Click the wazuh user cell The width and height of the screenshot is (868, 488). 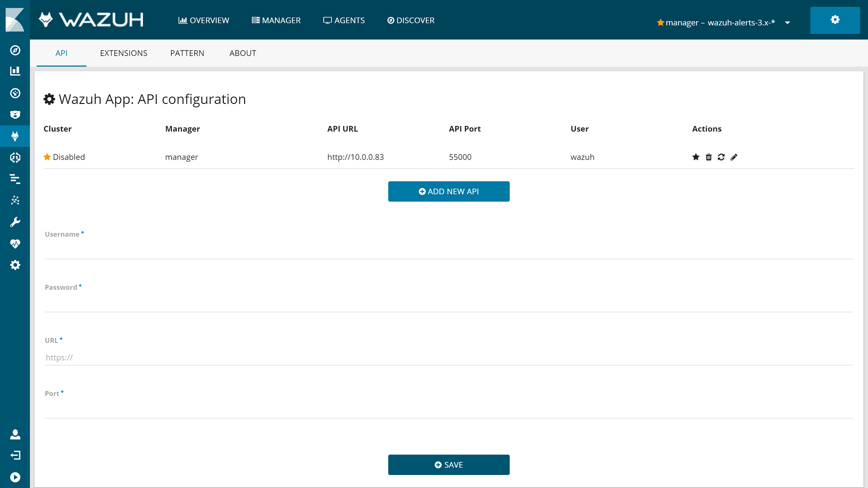click(582, 157)
